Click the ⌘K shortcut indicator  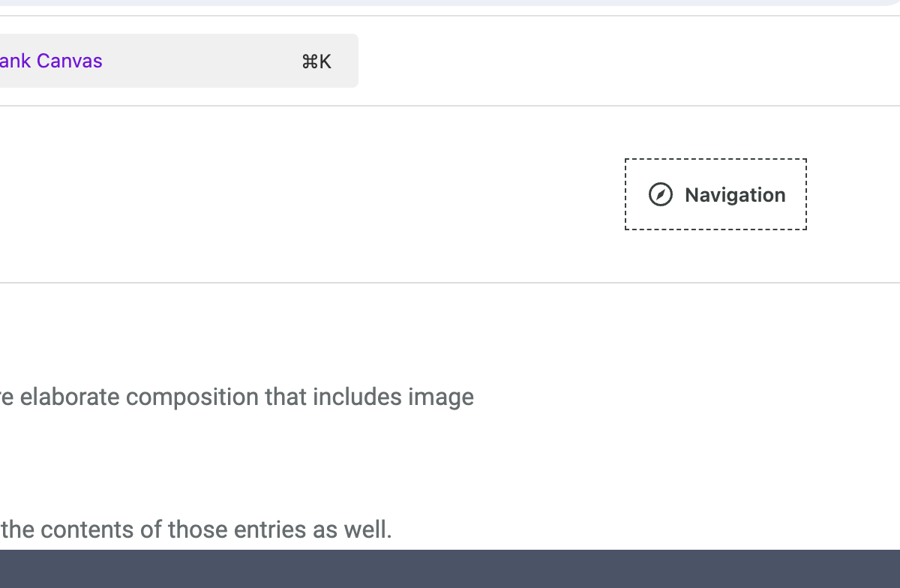[x=316, y=61]
